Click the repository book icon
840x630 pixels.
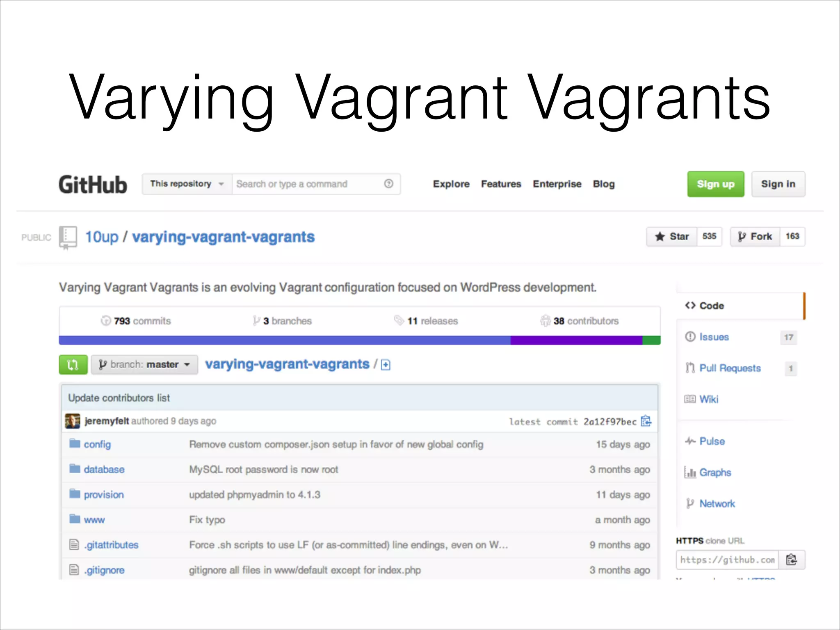[x=68, y=237]
